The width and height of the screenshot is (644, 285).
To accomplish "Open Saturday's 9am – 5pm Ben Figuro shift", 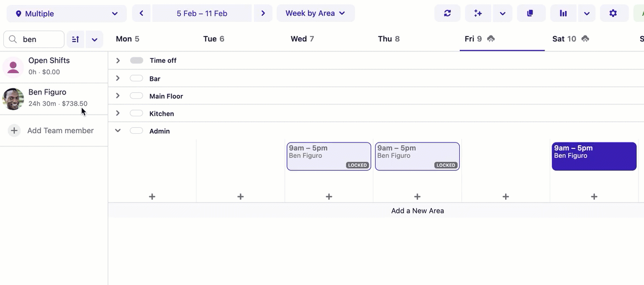I will [x=594, y=156].
